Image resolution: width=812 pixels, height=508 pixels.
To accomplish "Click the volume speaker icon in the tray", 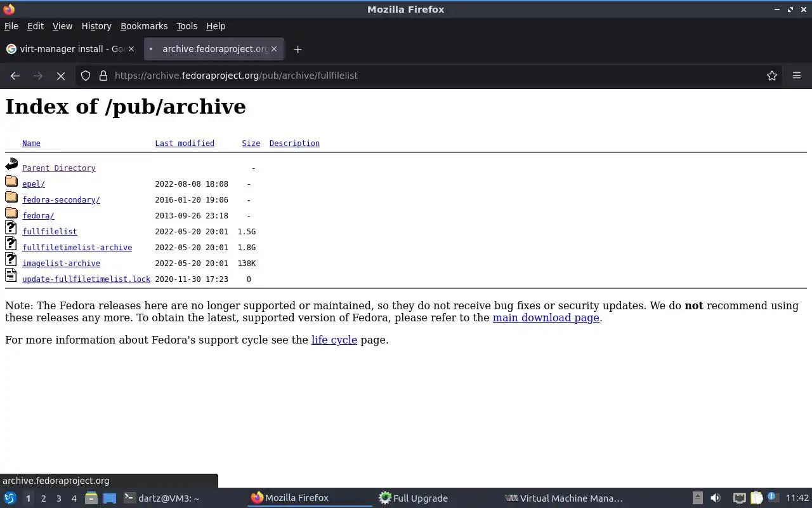I will 716,498.
